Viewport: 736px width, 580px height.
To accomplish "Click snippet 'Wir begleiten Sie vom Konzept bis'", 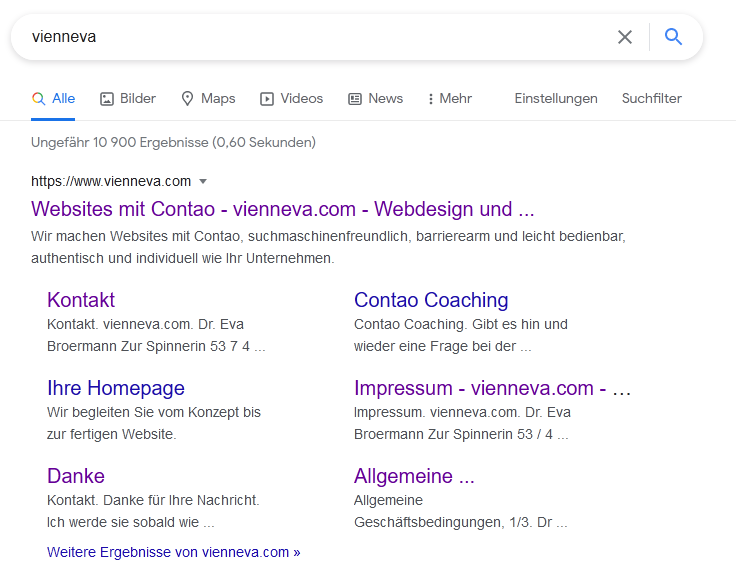I will click(153, 412).
